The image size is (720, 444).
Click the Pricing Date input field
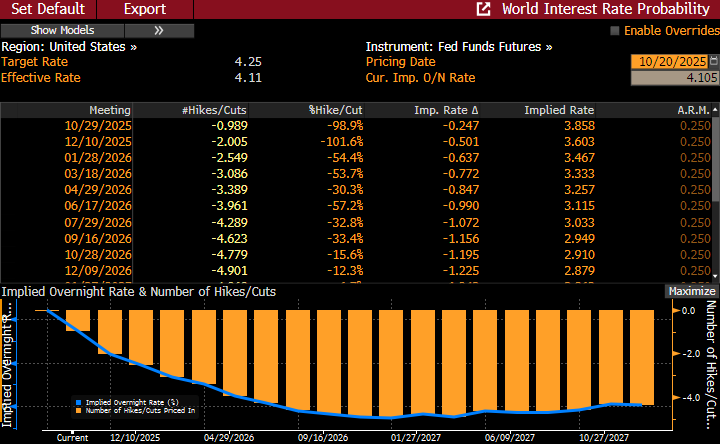669,62
